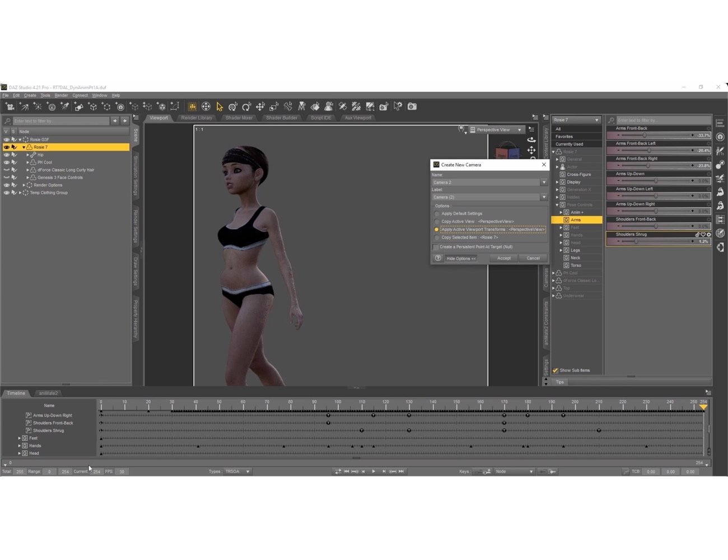Open the Perspective View camera dropdown
The height and width of the screenshot is (560, 728).
(520, 129)
